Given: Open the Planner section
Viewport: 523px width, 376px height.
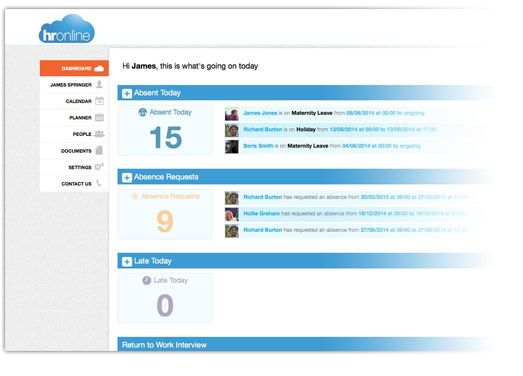Looking at the screenshot, I should click(74, 117).
